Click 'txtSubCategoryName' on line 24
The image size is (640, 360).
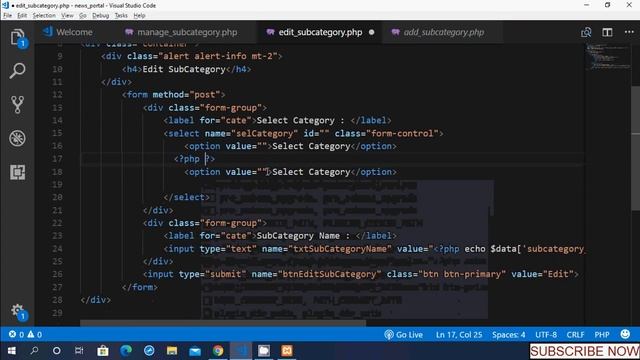pos(340,249)
